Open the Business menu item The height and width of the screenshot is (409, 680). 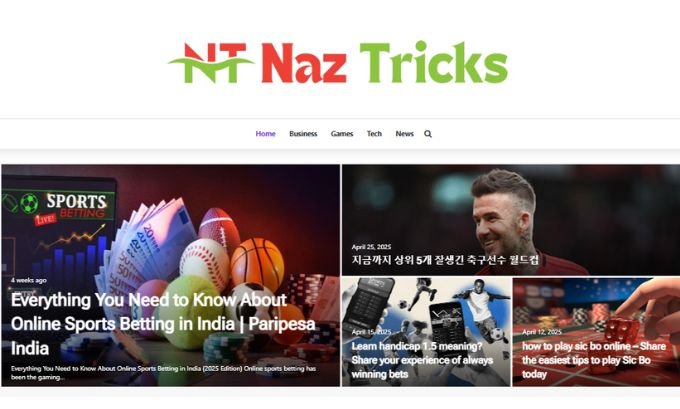pyautogui.click(x=303, y=134)
